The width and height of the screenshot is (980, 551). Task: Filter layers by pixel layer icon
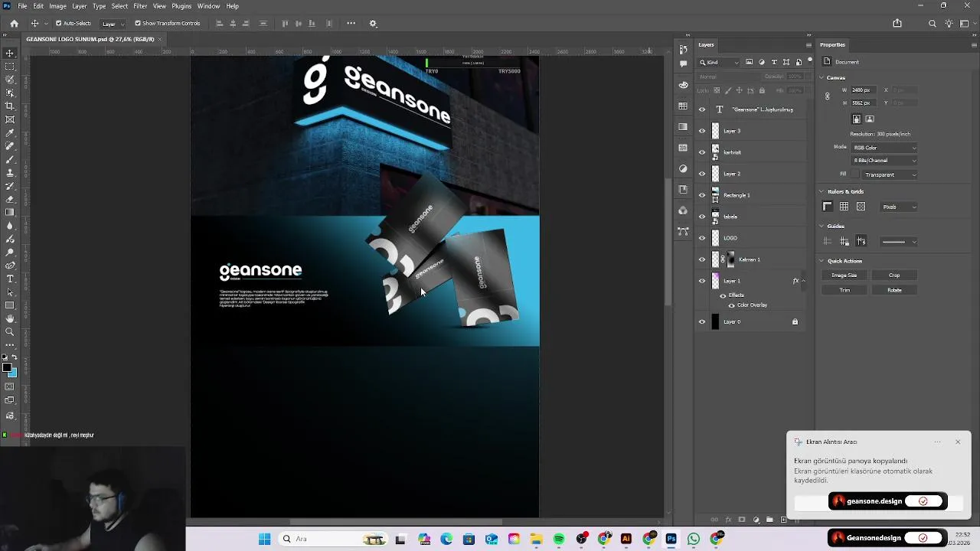[750, 62]
